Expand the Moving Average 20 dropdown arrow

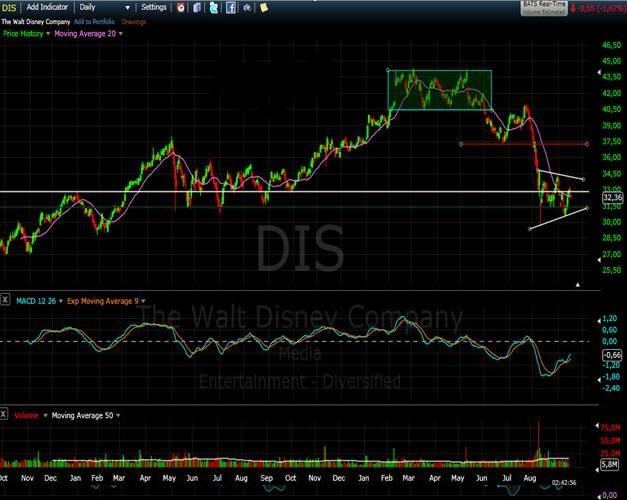tap(121, 34)
